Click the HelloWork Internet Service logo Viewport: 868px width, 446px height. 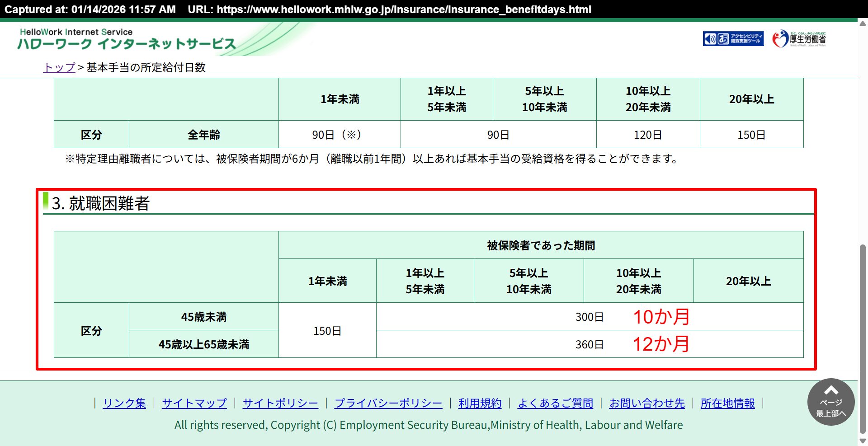[x=127, y=39]
